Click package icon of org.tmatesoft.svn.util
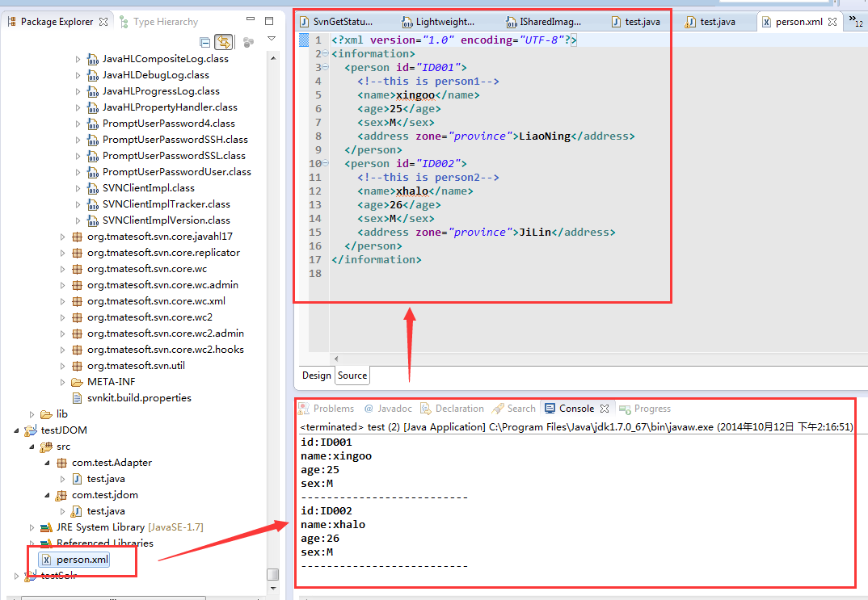The image size is (868, 600). pyautogui.click(x=78, y=366)
